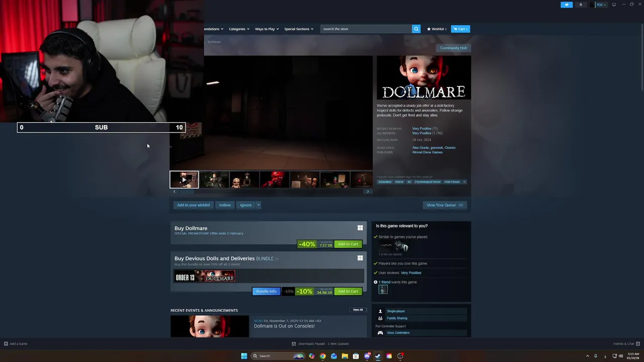Click the Steam taskbar icon
Viewport: 644px width, 362px height.
[x=378, y=356]
